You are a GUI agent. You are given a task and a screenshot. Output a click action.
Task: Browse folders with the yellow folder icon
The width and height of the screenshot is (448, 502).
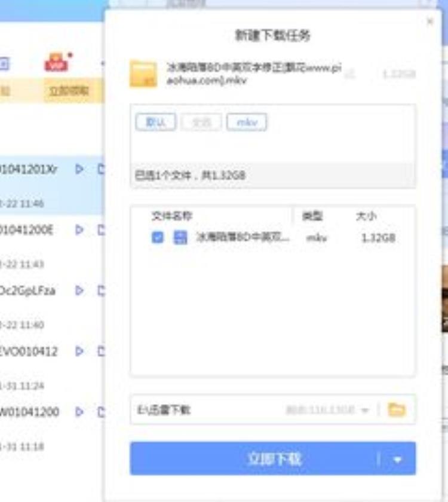coord(397,410)
